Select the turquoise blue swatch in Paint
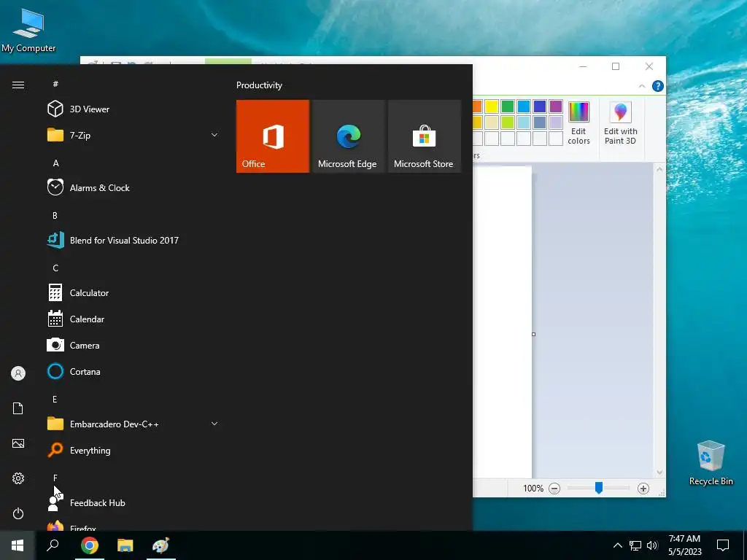Image resolution: width=747 pixels, height=560 pixels. tap(524, 106)
